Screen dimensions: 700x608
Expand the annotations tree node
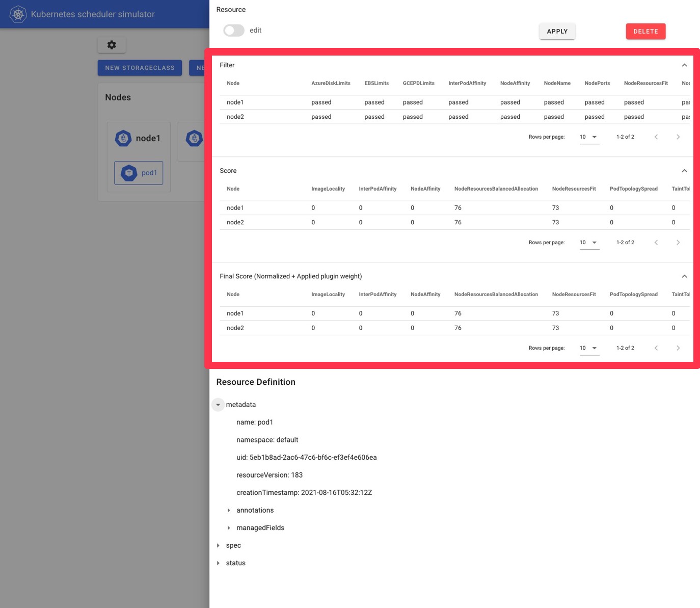click(229, 510)
